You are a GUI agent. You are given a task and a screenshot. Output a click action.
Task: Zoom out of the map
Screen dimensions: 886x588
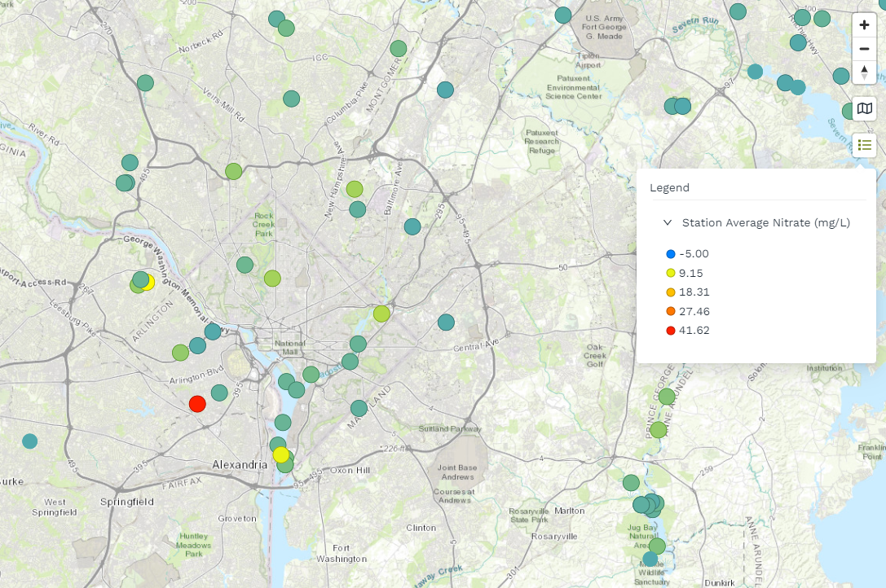point(864,49)
